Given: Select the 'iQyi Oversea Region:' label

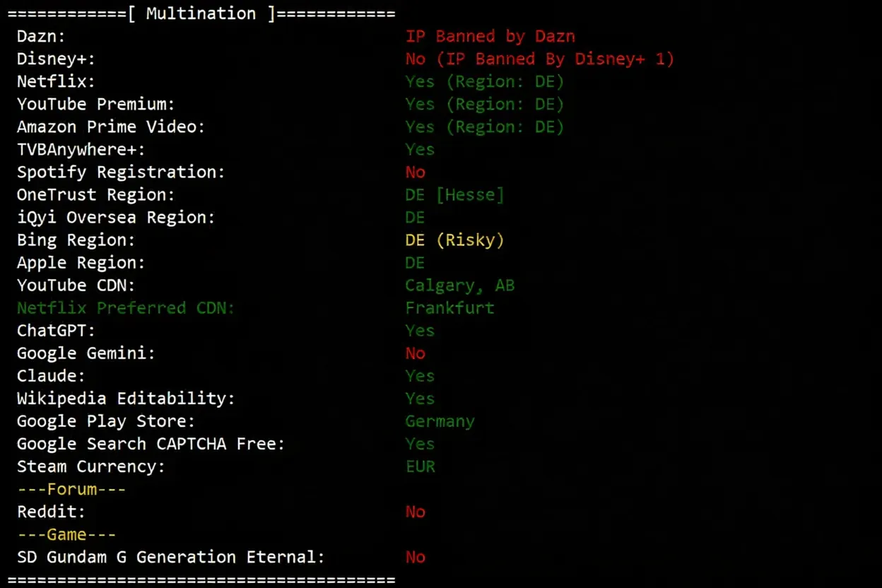Looking at the screenshot, I should (116, 217).
